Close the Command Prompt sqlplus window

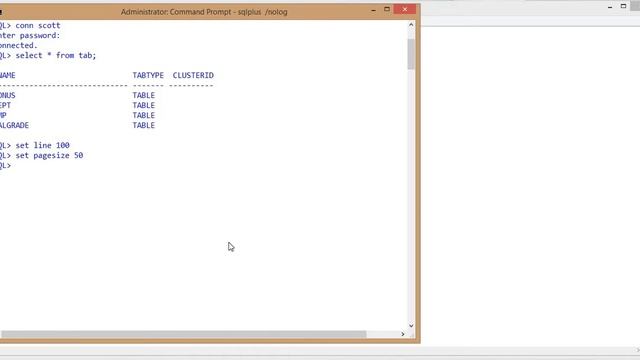(x=404, y=9)
